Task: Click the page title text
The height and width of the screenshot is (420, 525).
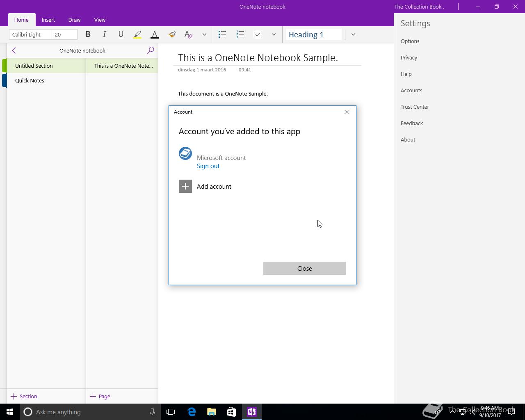Action: pos(258,58)
